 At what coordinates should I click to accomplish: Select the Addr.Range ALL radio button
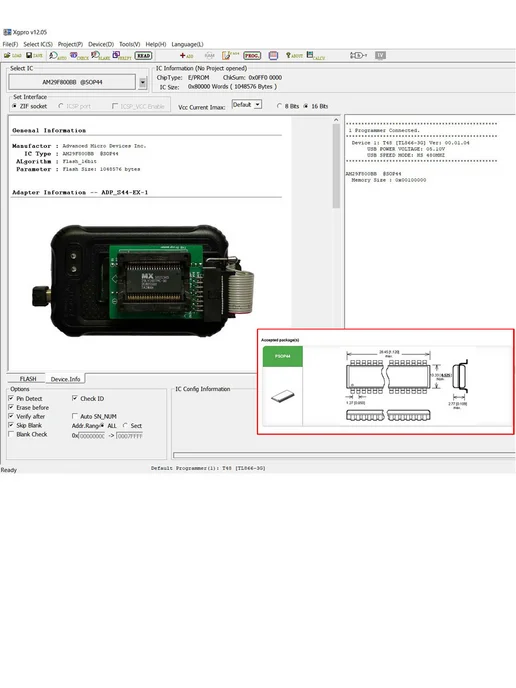pyautogui.click(x=102, y=426)
